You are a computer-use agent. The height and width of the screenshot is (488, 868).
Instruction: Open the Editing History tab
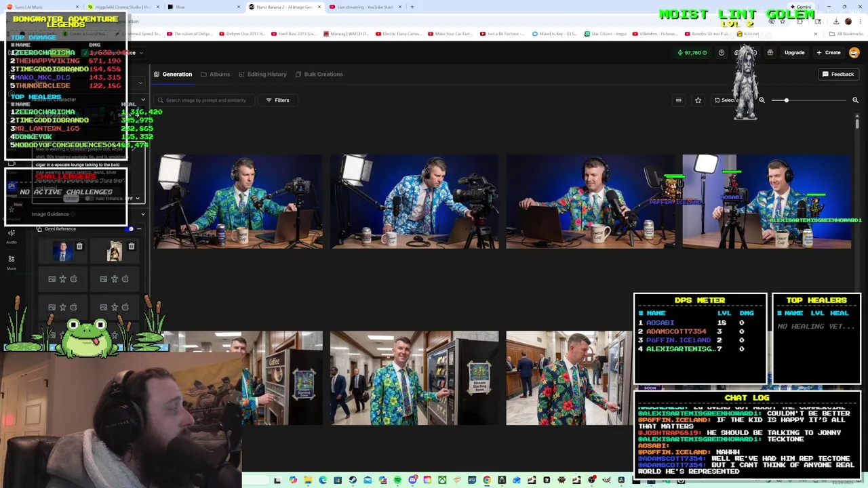262,74
